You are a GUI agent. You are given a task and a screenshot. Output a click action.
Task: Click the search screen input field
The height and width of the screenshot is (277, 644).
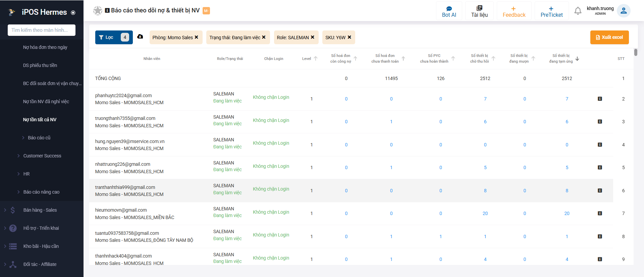(42, 30)
